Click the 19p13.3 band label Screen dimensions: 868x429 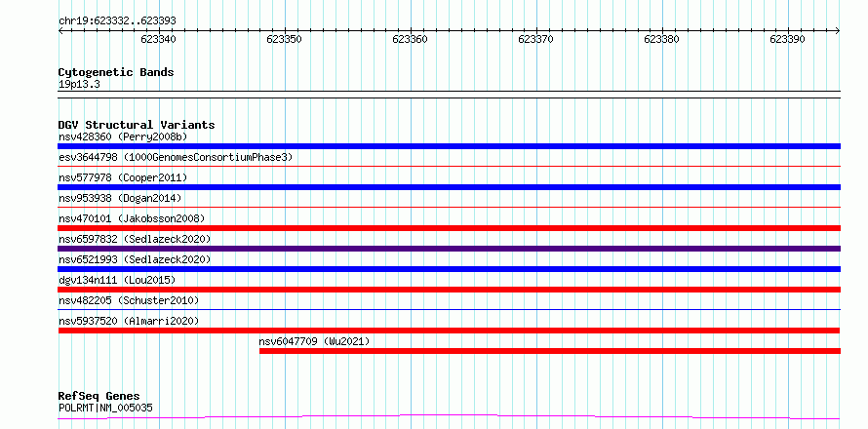(x=79, y=85)
